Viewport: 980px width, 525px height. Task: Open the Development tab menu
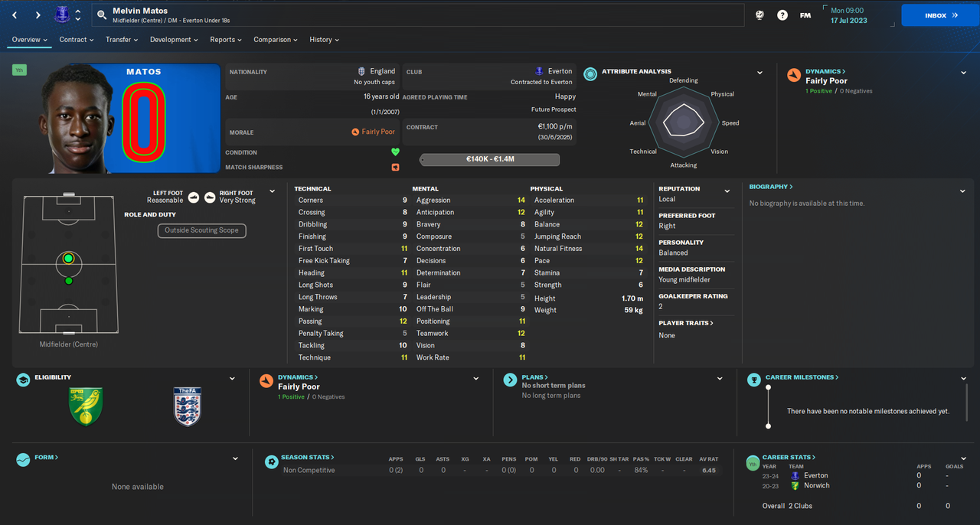click(x=174, y=40)
